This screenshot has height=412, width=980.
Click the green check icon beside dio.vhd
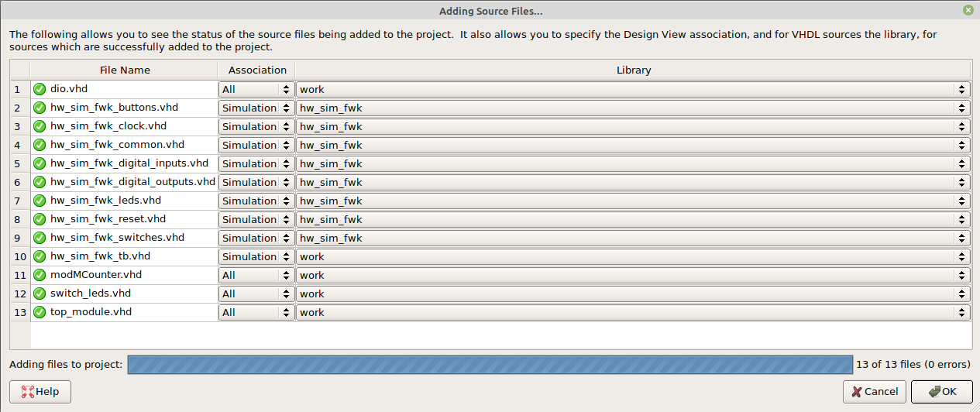pos(40,89)
